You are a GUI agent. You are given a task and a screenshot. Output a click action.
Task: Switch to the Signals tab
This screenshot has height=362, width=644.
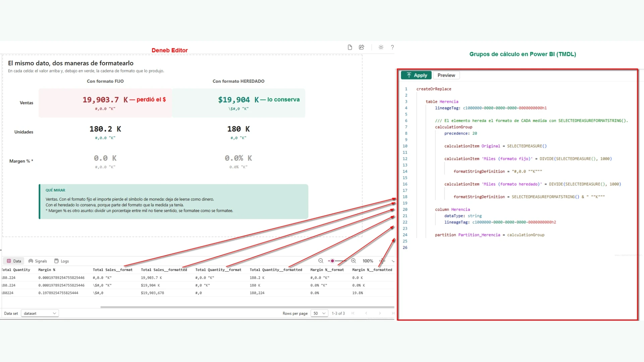coord(38,261)
